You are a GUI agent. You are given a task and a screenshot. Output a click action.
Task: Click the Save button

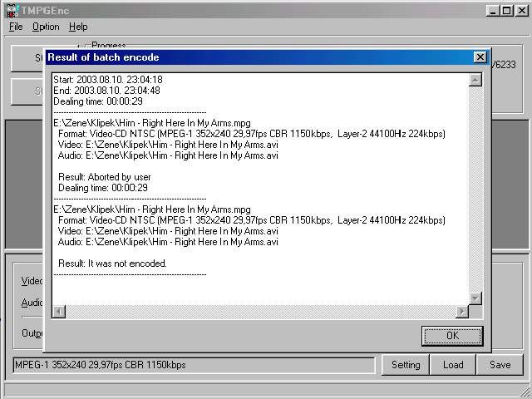coord(500,365)
